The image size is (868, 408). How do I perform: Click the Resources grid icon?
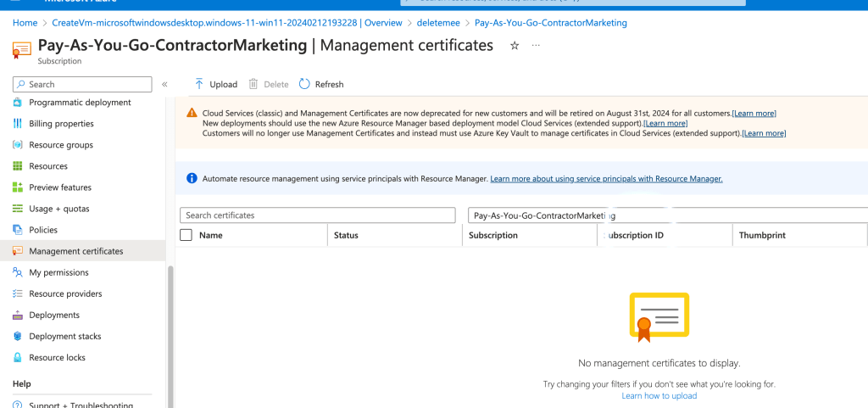(x=18, y=166)
